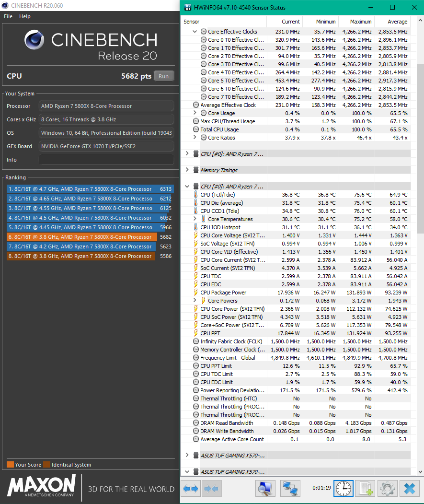Click the Processor field showing AMD Ryzen 7 5800X
The width and height of the screenshot is (424, 504).
pyautogui.click(x=106, y=106)
